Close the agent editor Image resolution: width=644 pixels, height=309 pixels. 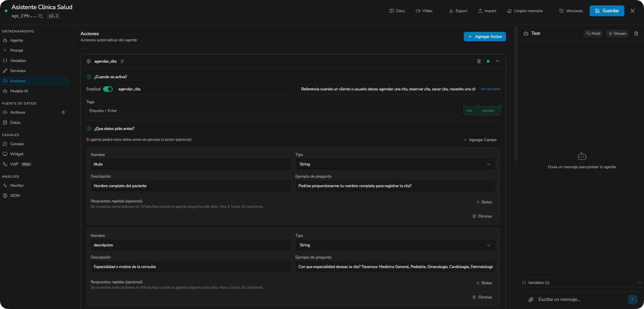click(x=632, y=11)
